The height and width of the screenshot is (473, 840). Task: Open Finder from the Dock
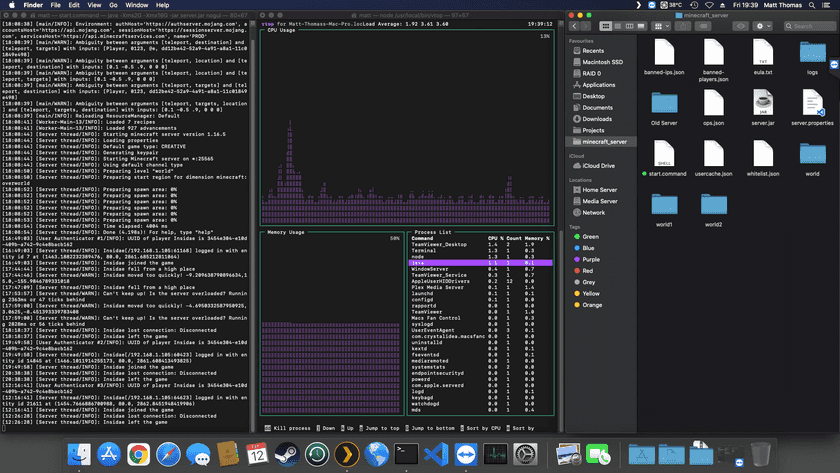pyautogui.click(x=79, y=455)
